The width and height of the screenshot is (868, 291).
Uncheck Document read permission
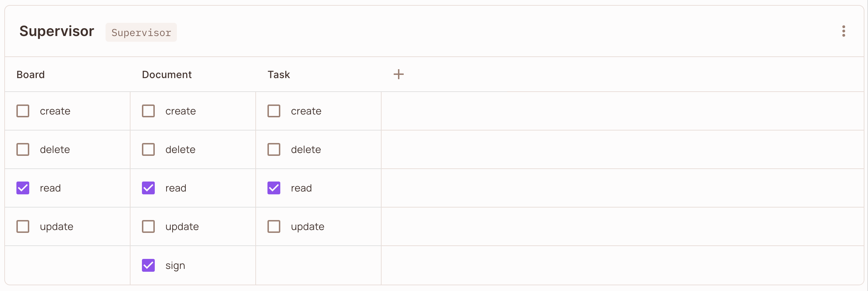pyautogui.click(x=148, y=188)
